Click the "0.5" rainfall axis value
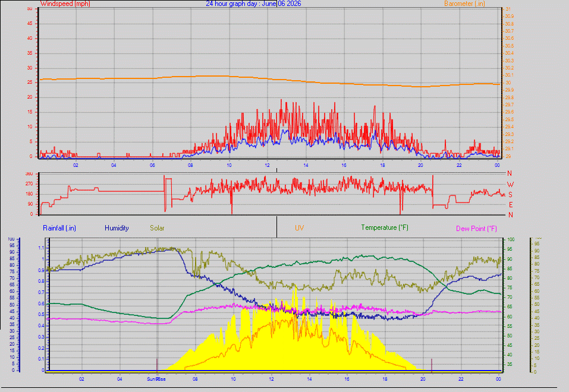569x392 pixels. (40, 314)
